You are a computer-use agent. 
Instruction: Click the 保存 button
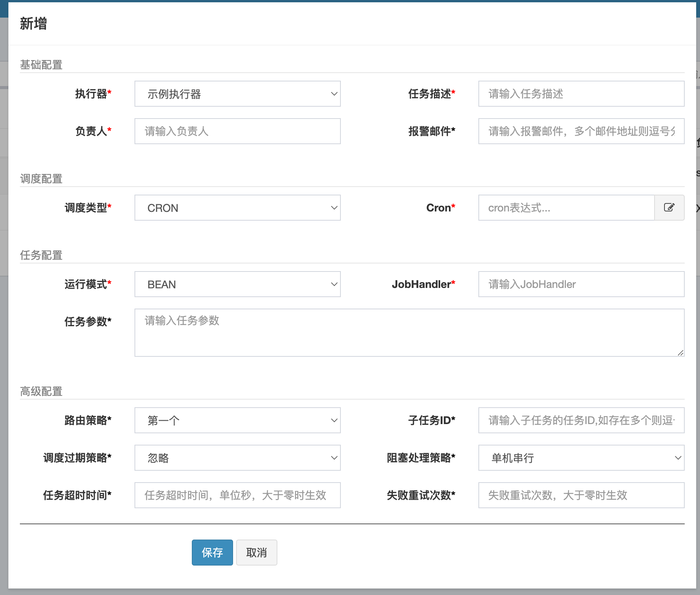(212, 552)
